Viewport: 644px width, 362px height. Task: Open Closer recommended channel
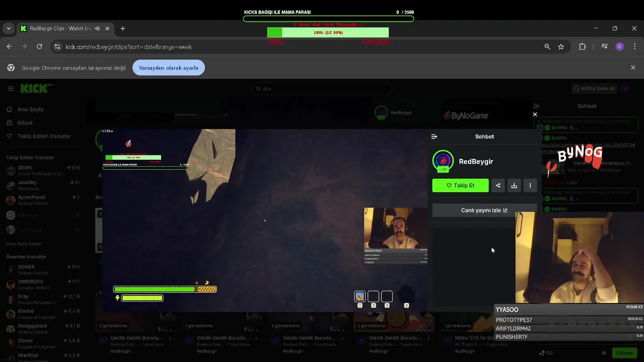coord(42,343)
